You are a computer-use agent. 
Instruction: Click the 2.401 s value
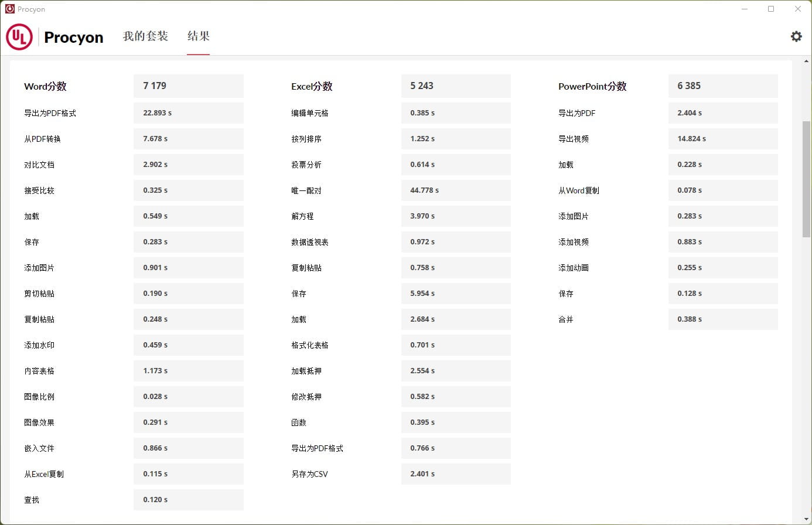[456, 474]
